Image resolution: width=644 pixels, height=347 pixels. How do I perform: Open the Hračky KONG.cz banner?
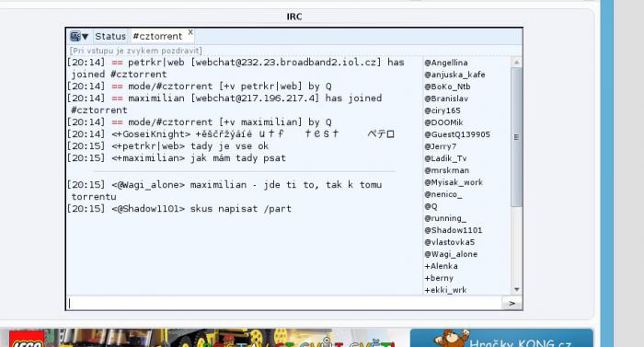pos(501,338)
